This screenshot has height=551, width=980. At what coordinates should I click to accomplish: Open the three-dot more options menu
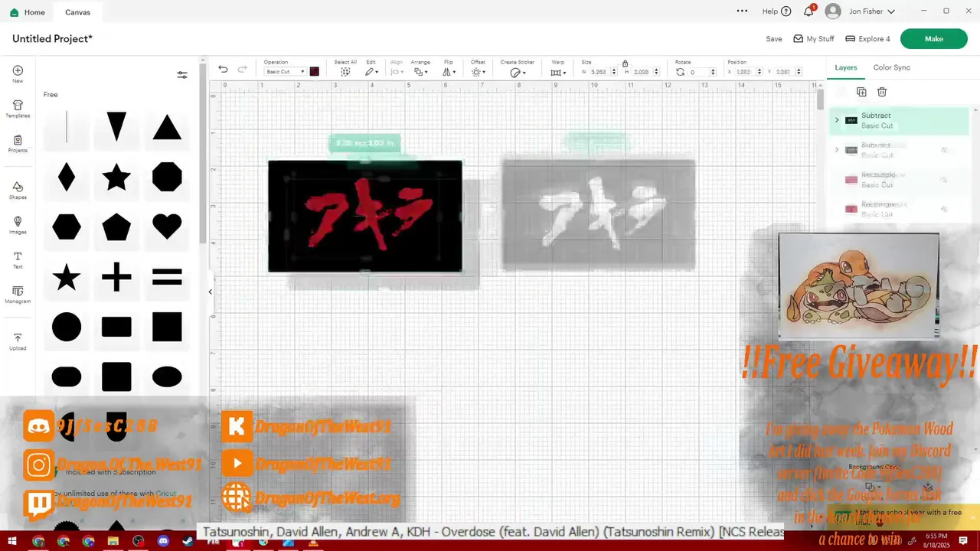pyautogui.click(x=742, y=11)
